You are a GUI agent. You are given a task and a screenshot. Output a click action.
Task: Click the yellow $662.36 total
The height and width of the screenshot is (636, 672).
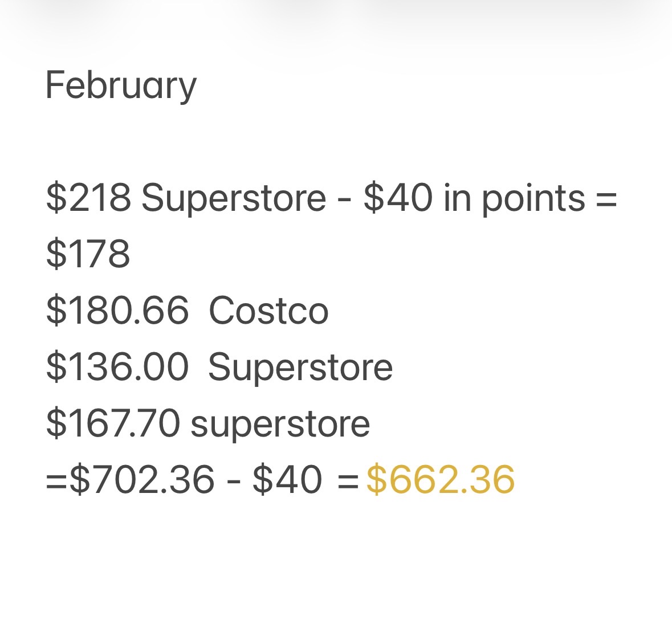click(441, 479)
